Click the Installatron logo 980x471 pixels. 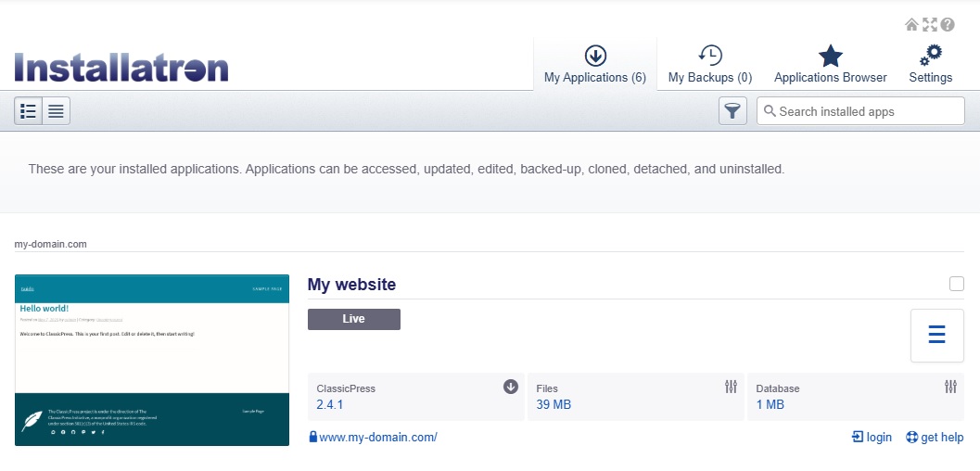[121, 68]
